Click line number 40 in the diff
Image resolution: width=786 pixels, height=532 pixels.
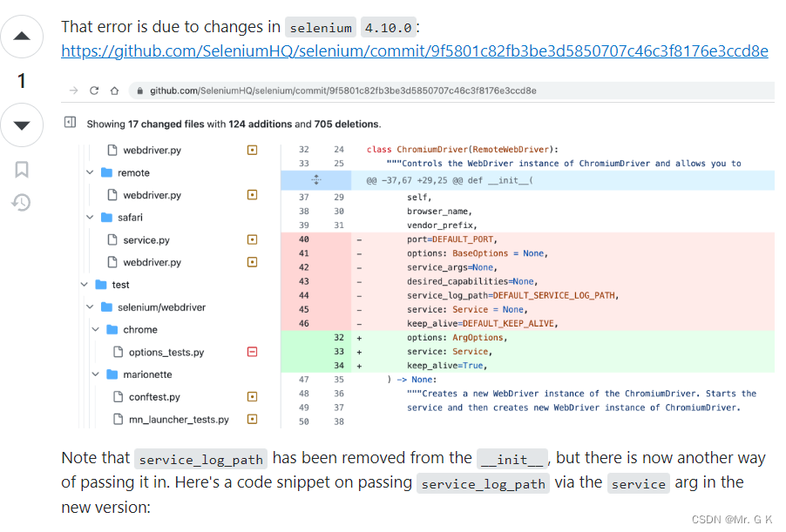tap(304, 239)
